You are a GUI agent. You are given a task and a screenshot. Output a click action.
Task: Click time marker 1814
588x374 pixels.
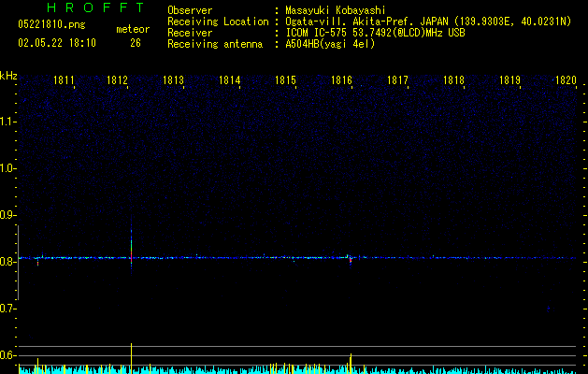click(x=230, y=80)
